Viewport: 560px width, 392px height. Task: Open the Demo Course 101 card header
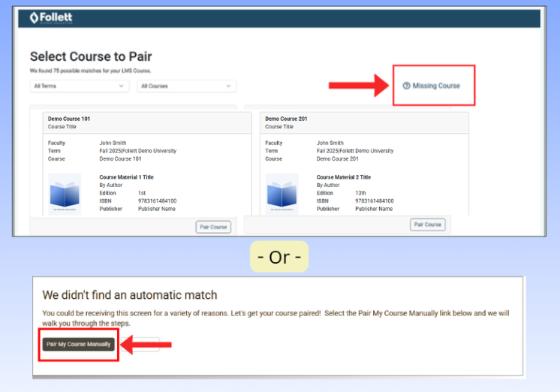[x=147, y=122]
